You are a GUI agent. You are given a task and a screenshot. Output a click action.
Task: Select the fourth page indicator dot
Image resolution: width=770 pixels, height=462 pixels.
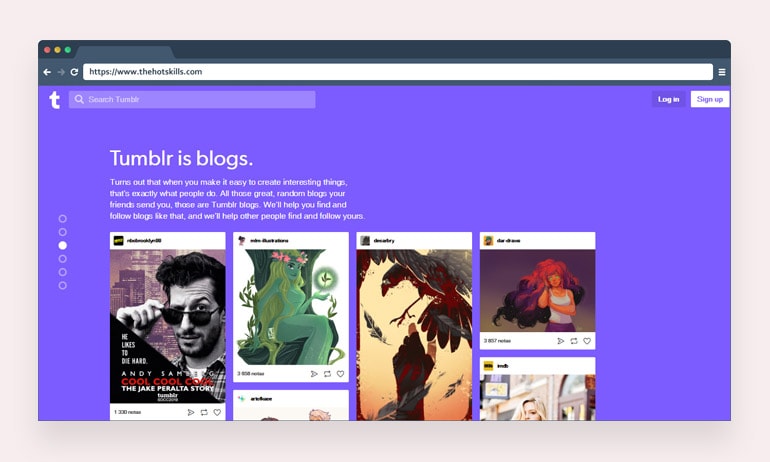(62, 259)
